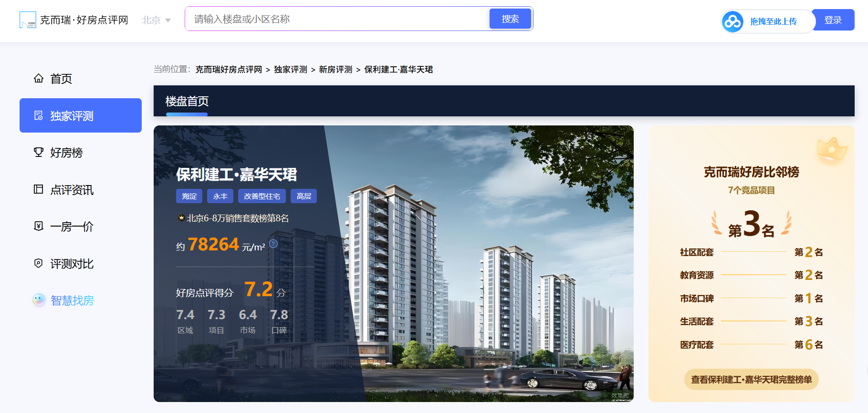Follow the 独家评测 breadcrumb link
The image size is (868, 413).
tap(291, 70)
